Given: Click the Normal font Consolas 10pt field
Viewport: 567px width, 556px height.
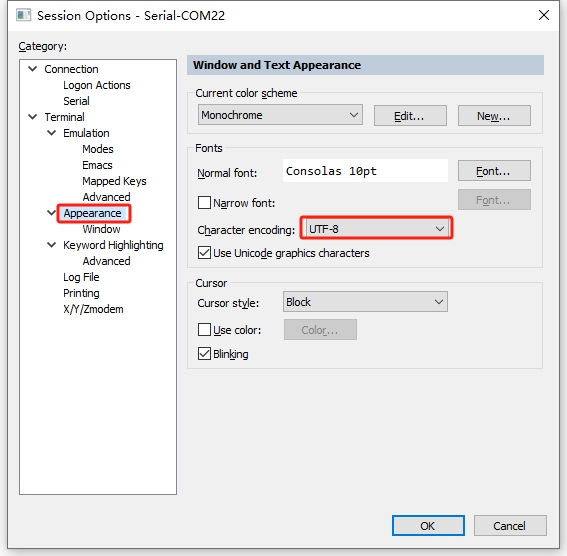Looking at the screenshot, I should click(x=365, y=171).
